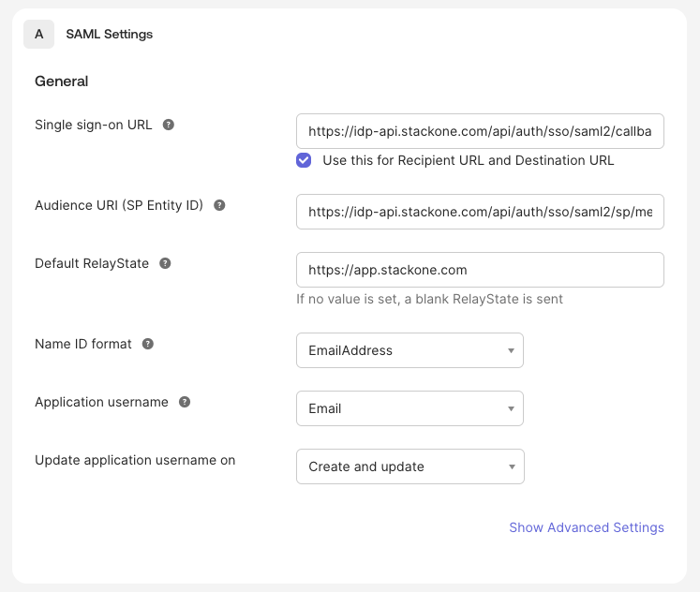Click Show Advanced Settings link
Image resolution: width=700 pixels, height=592 pixels.
(587, 527)
